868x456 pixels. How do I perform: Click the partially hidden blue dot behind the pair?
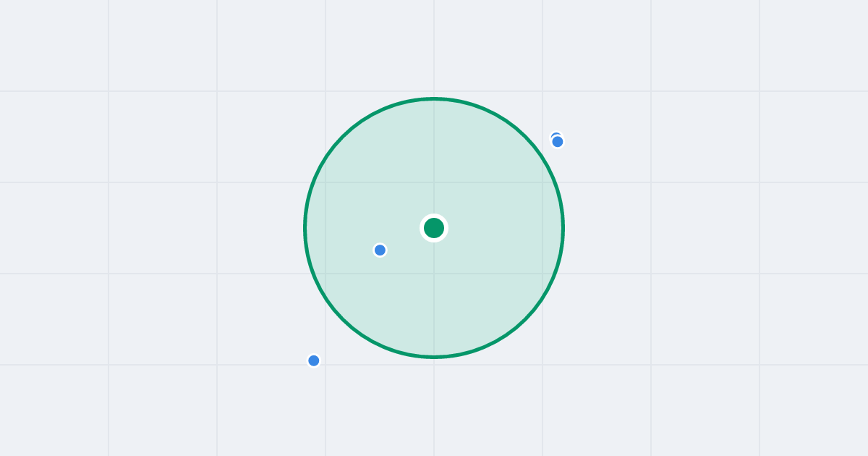click(555, 135)
